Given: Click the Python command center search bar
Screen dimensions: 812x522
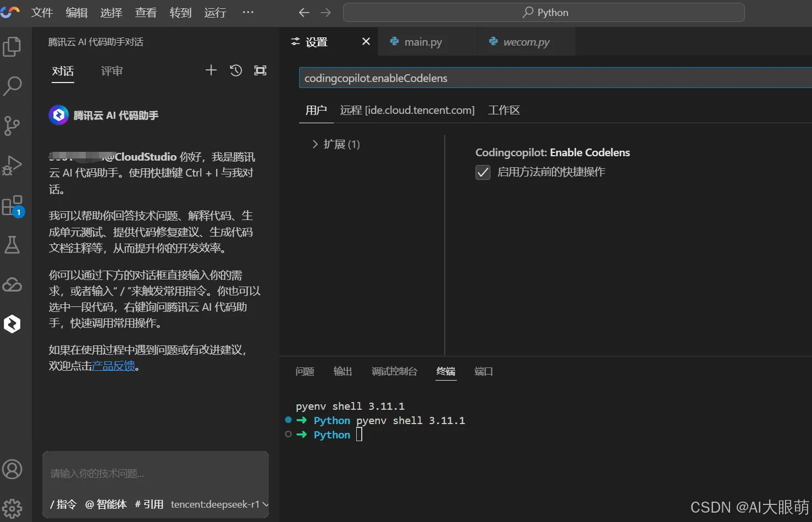Looking at the screenshot, I should click(544, 13).
